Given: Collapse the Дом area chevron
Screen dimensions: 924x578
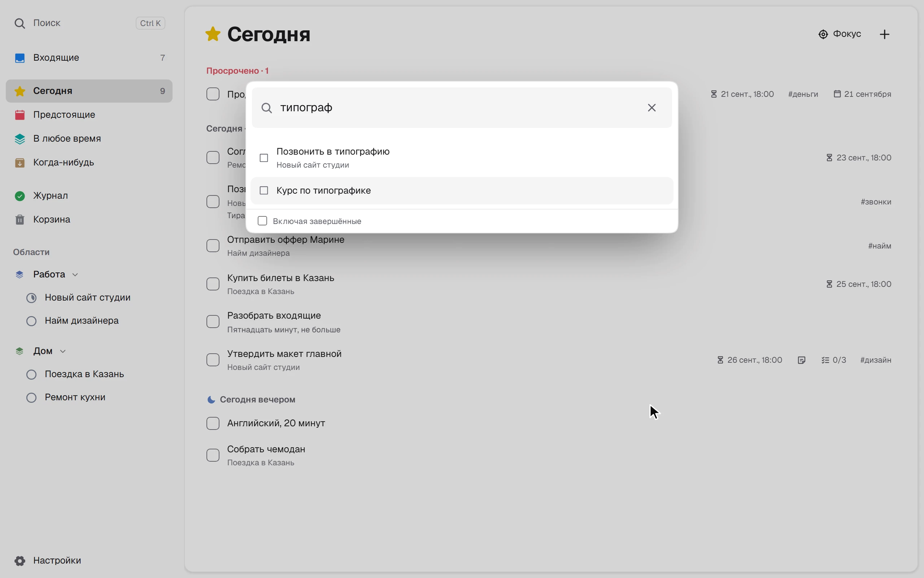Looking at the screenshot, I should pos(63,351).
